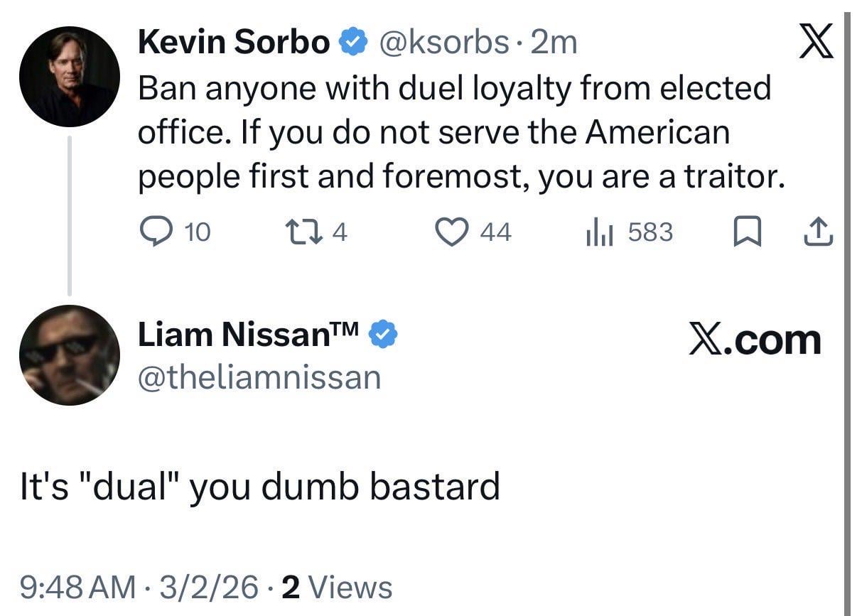
Task: Click the 9:48 AM timestamp
Action: click(x=77, y=588)
